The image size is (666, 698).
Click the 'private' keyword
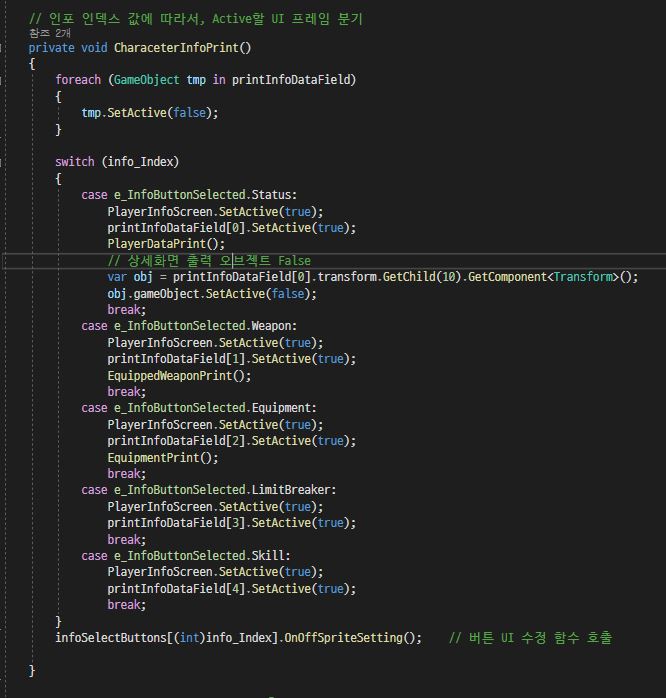coord(52,48)
